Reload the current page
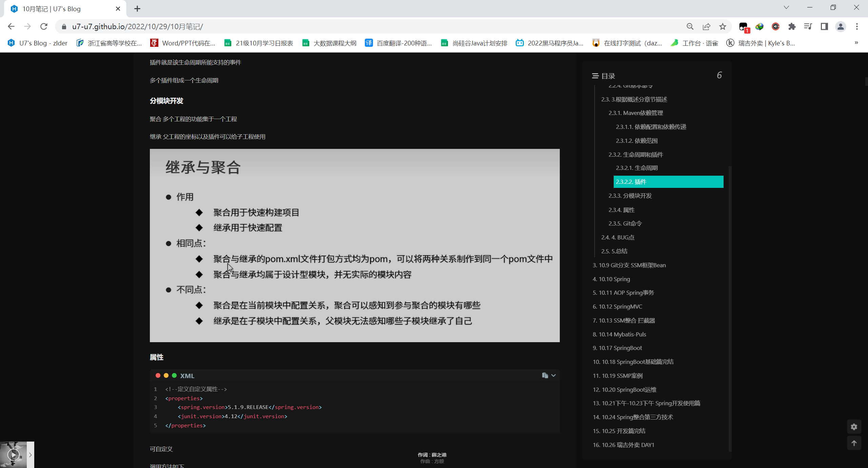Viewport: 868px width, 468px height. 44,26
